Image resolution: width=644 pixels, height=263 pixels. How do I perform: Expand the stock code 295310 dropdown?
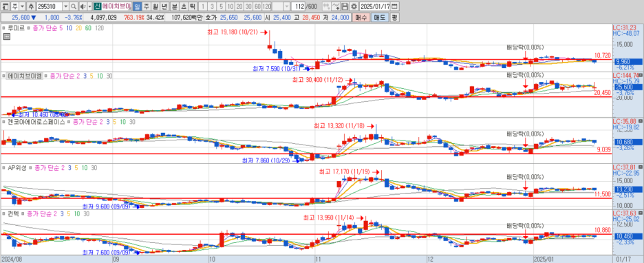tap(66, 7)
